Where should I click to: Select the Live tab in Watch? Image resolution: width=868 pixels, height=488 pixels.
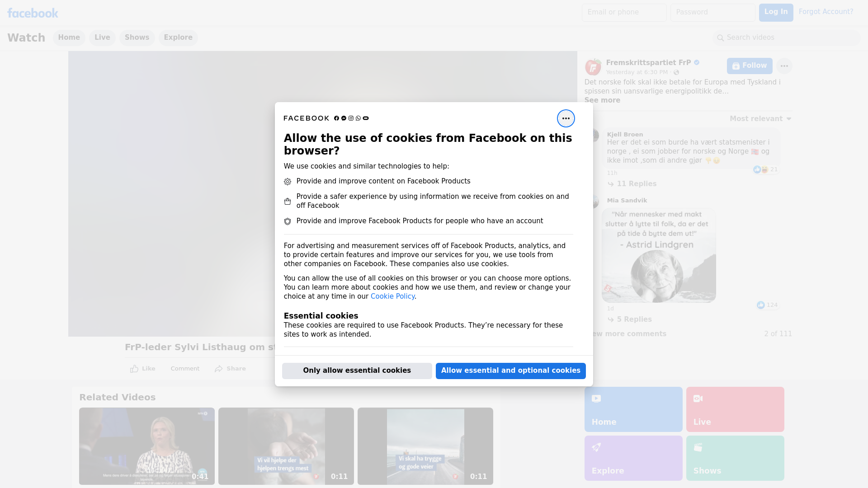pos(102,38)
